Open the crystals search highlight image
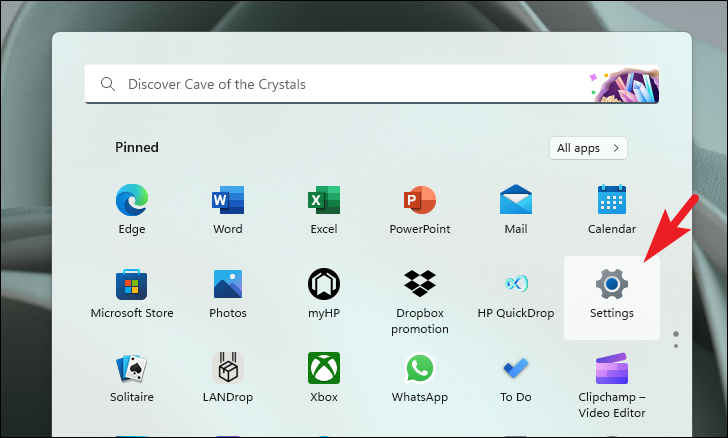728x438 pixels. 624,85
